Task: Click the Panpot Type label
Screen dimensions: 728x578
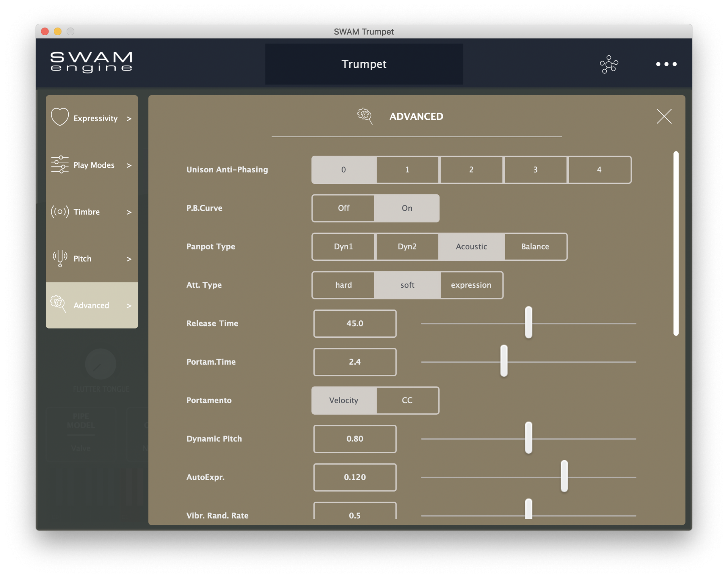Action: pos(211,246)
